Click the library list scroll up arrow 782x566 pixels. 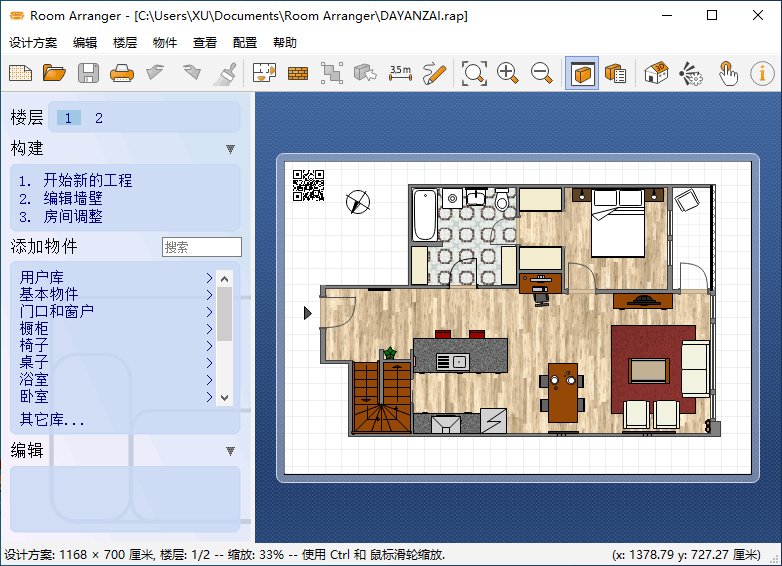pyautogui.click(x=224, y=279)
